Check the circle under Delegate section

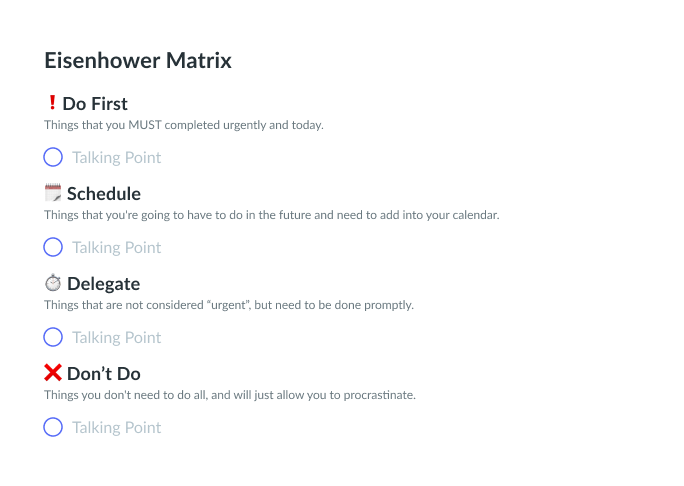53,337
